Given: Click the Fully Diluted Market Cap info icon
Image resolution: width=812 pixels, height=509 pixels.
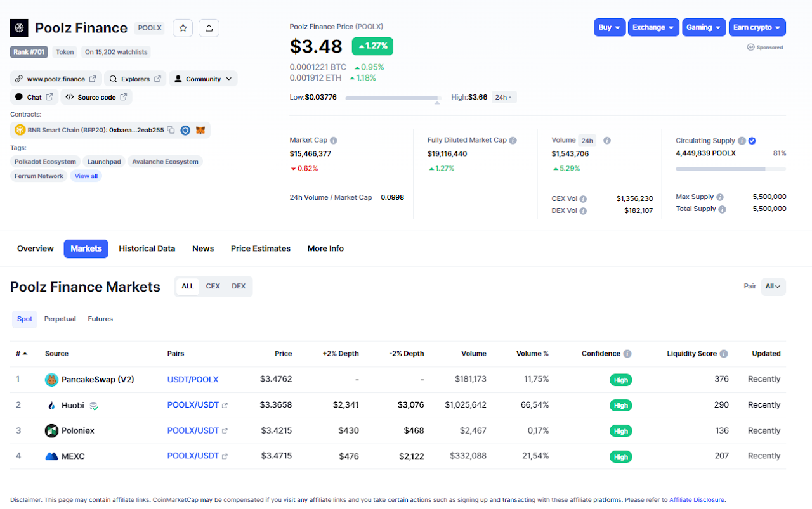Looking at the screenshot, I should [x=513, y=140].
